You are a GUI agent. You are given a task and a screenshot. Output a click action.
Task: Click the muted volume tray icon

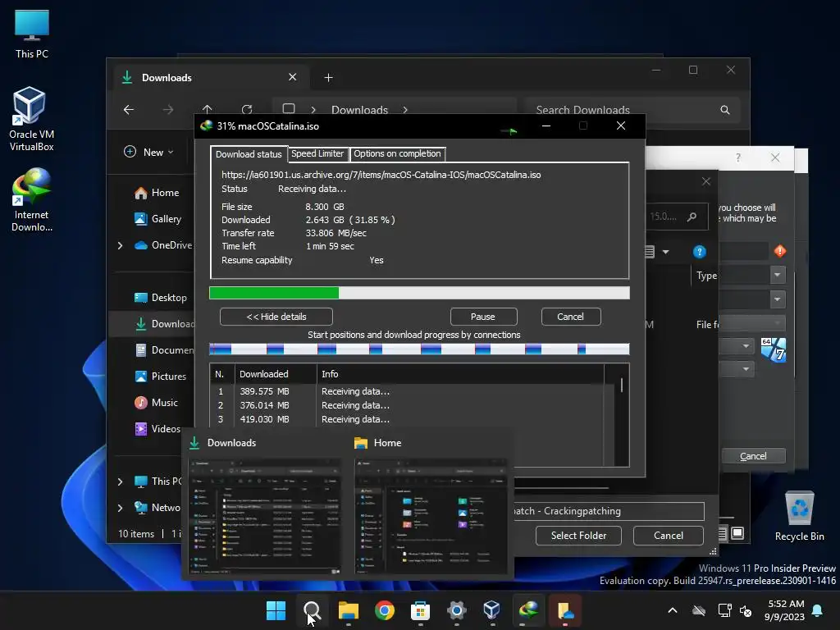click(x=745, y=610)
